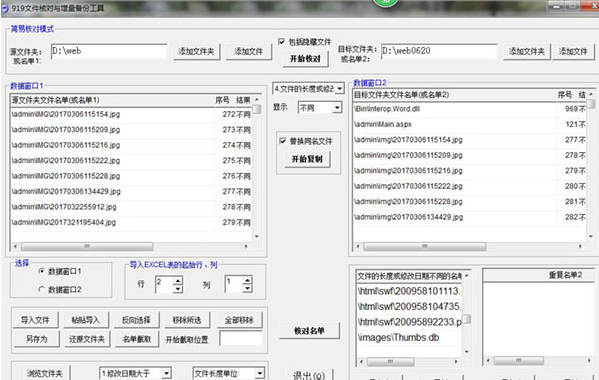This screenshot has width=599, height=380.
Task: Select \html\swf\200958104735 in the different-files list
Action: [409, 306]
